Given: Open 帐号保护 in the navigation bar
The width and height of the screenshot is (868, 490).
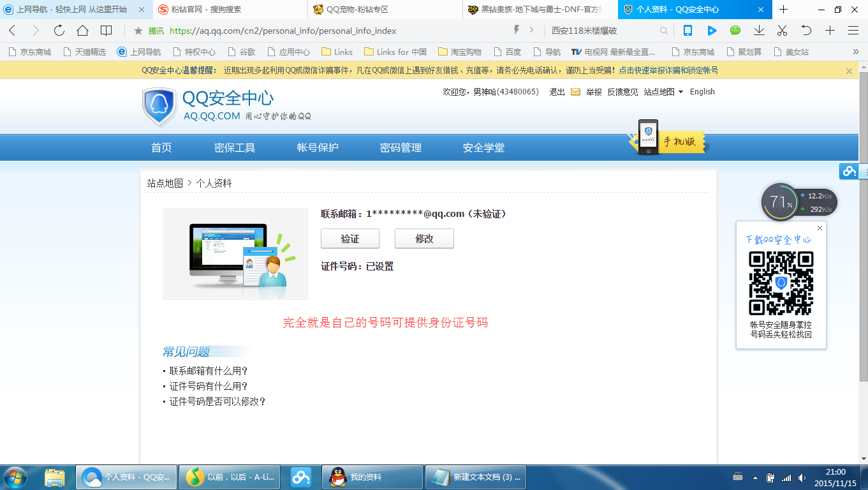Looking at the screenshot, I should point(318,147).
